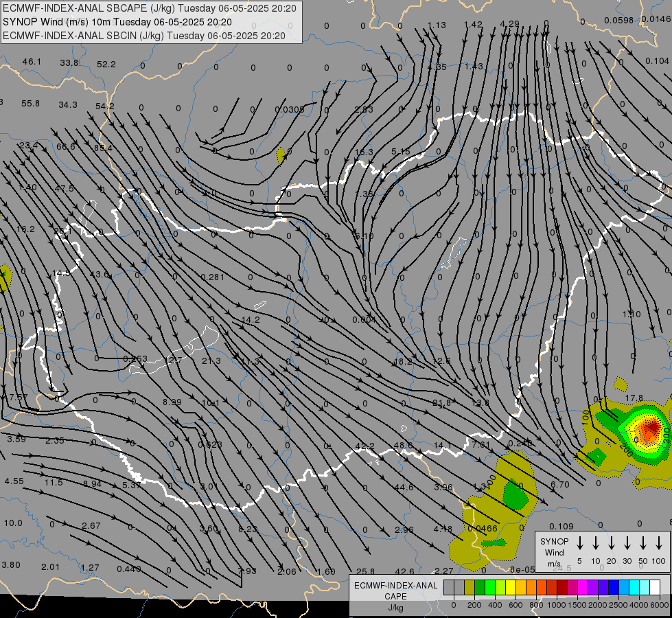Click the map value 46.1

tap(32, 62)
